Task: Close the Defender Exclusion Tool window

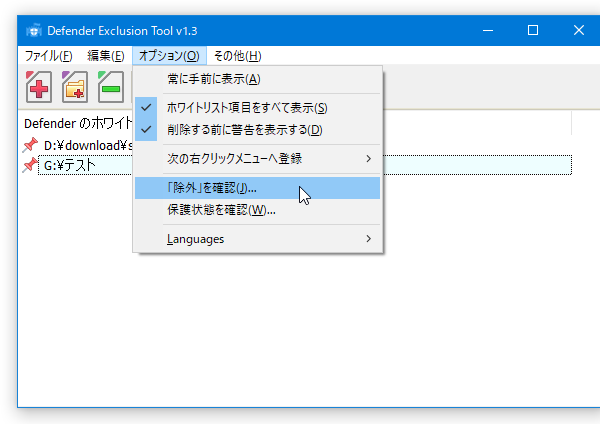Action: pyautogui.click(x=579, y=30)
